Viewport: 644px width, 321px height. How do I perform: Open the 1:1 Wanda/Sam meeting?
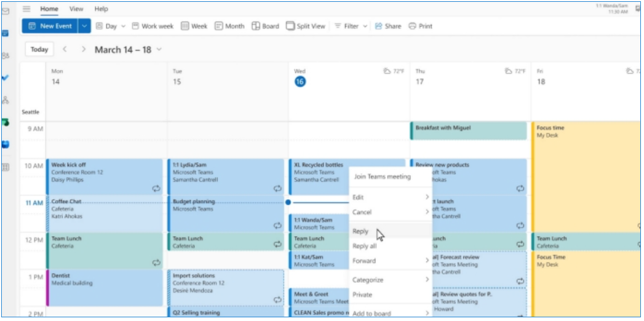click(x=319, y=223)
